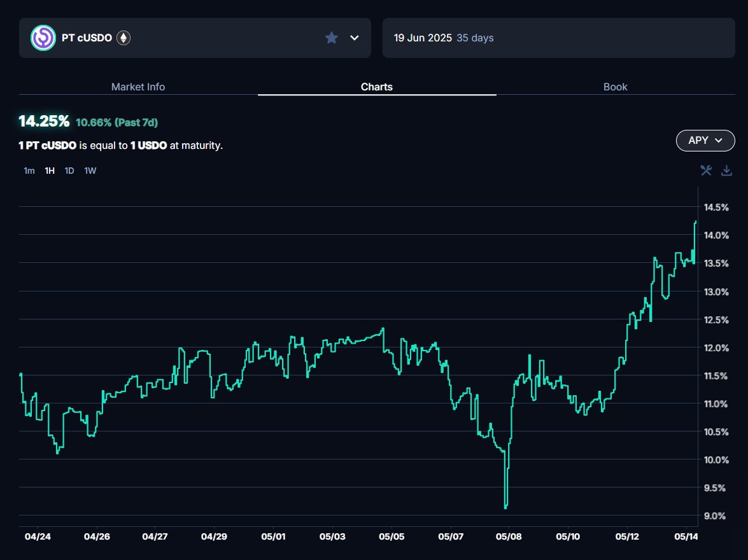Click the 05/03 date axis label
The height and width of the screenshot is (560, 748).
332,536
